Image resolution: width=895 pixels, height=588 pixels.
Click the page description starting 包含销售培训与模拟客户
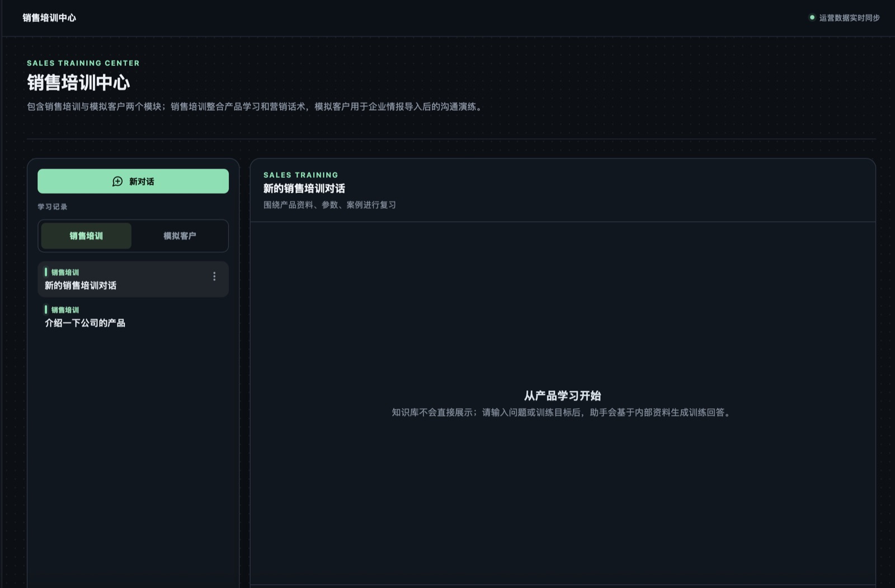pos(256,106)
